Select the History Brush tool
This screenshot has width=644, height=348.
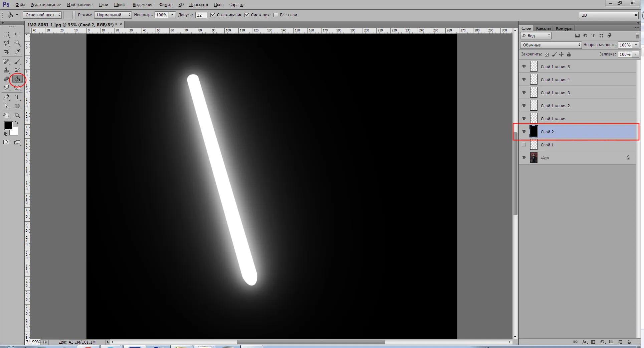click(x=17, y=70)
